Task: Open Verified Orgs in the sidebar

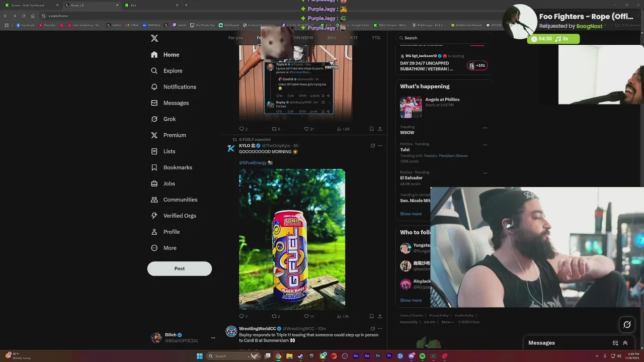Action: [x=173, y=216]
